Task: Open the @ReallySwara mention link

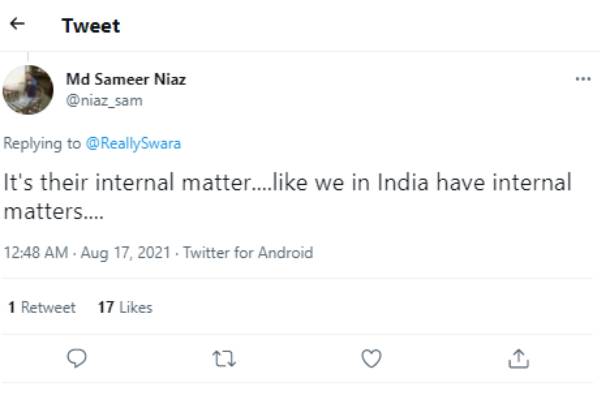Action: coord(133,144)
